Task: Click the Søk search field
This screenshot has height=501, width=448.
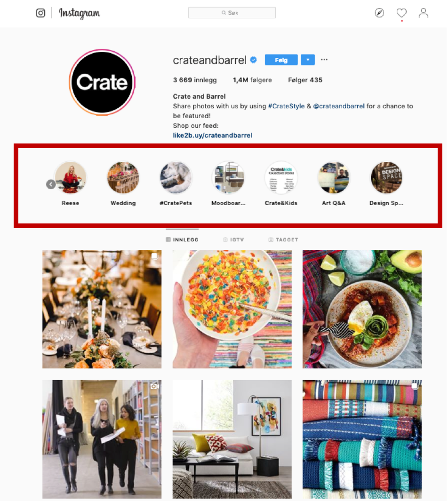Action: click(x=232, y=13)
